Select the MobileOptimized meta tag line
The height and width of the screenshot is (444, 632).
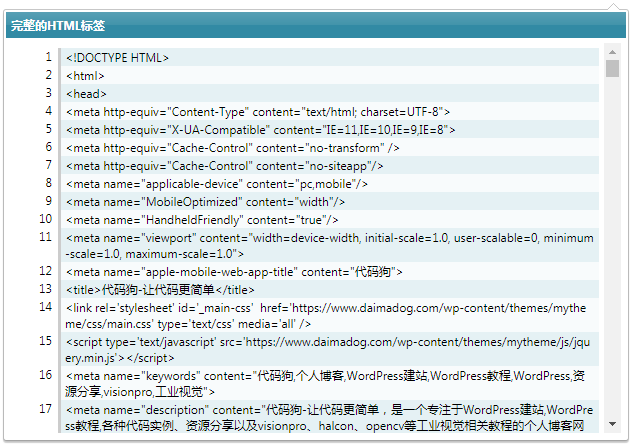click(x=205, y=202)
